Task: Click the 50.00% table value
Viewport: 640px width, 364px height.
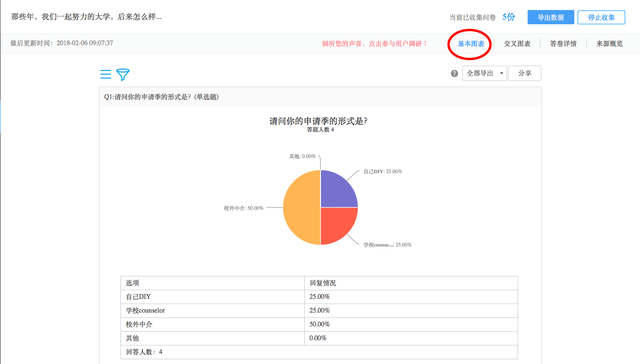Action: pos(320,325)
